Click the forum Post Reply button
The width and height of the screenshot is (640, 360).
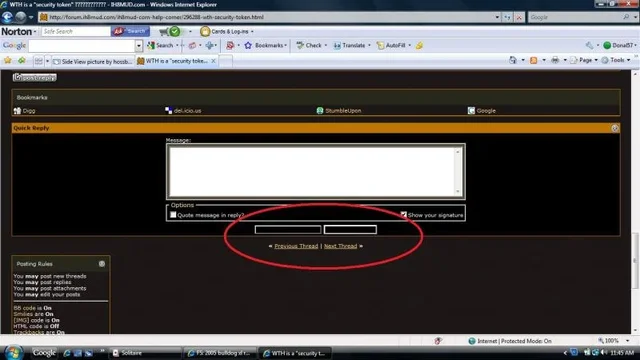click(35, 77)
